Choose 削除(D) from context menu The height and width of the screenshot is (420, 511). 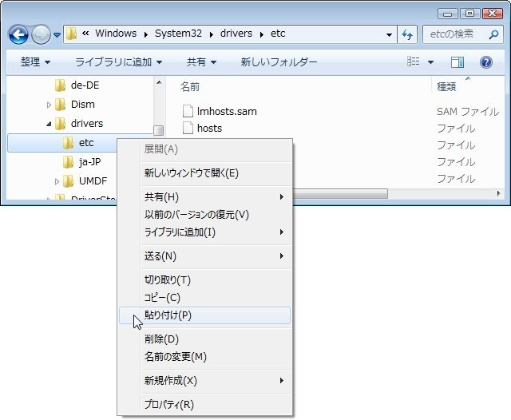(204, 339)
